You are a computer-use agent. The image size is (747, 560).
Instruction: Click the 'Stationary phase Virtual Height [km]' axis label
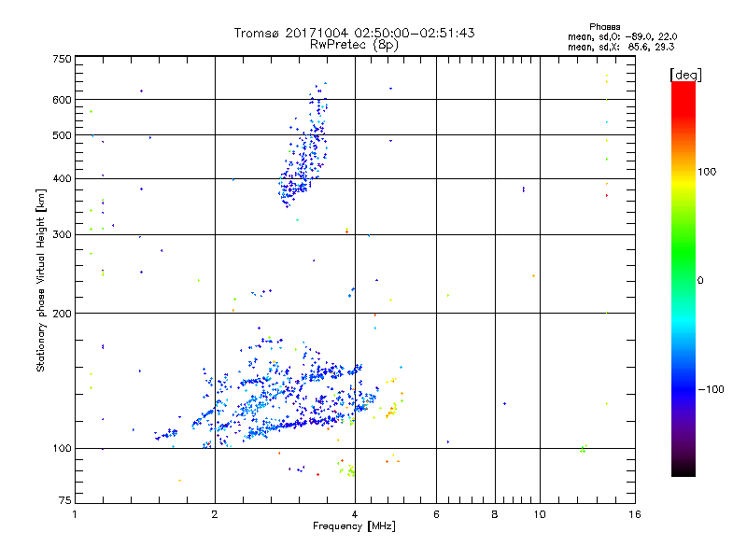(41, 280)
